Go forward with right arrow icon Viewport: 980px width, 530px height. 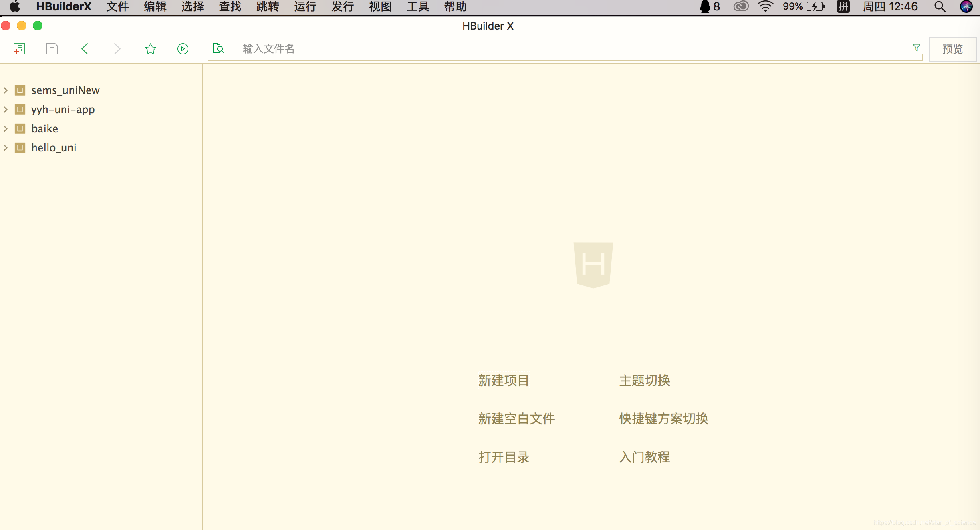[117, 49]
